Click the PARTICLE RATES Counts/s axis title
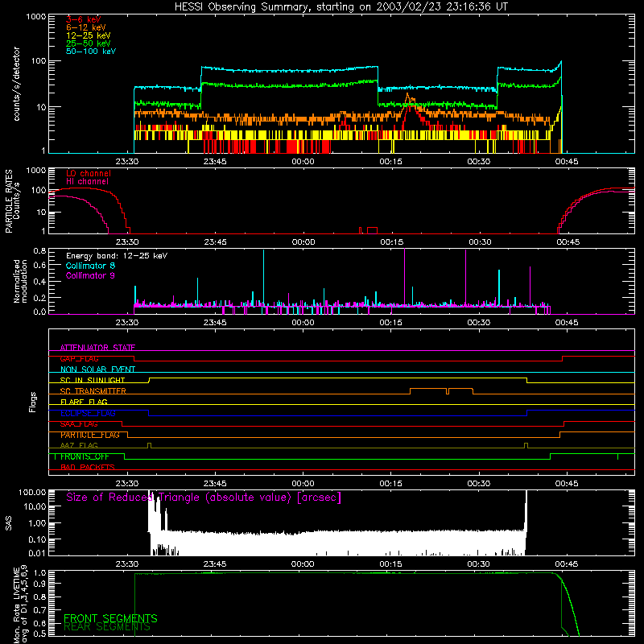This screenshot has height=644, width=644. point(12,201)
